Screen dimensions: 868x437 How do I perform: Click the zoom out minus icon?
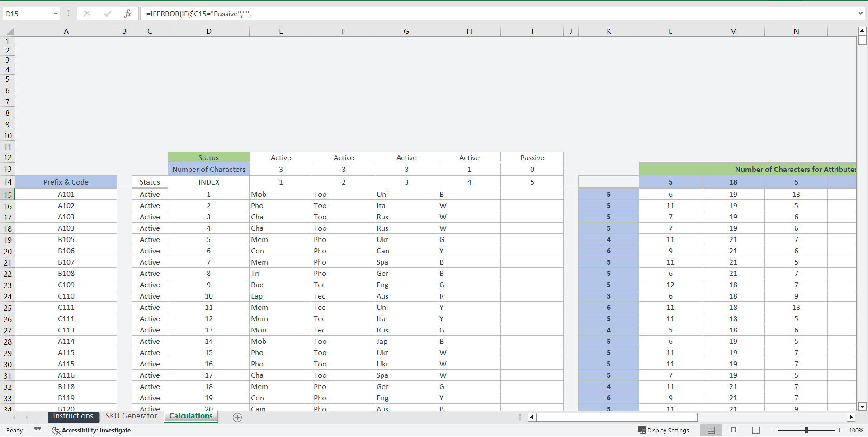click(773, 430)
